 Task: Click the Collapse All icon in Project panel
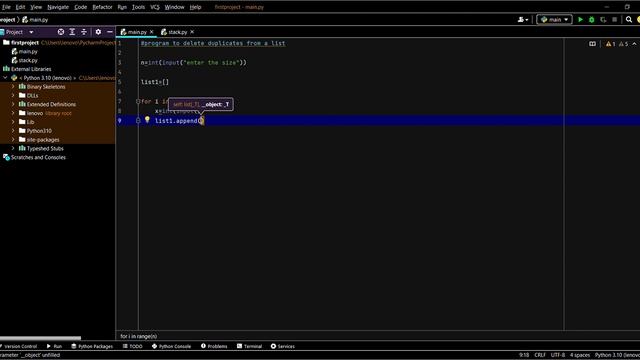[x=84, y=32]
